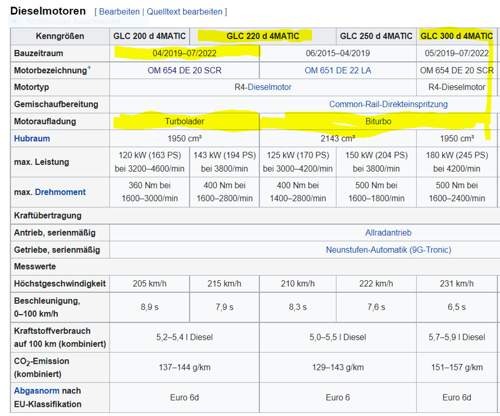Image resolution: width=500 pixels, height=416 pixels.
Task: Select the Euro 6 emission standard cell
Action: pyautogui.click(x=338, y=397)
